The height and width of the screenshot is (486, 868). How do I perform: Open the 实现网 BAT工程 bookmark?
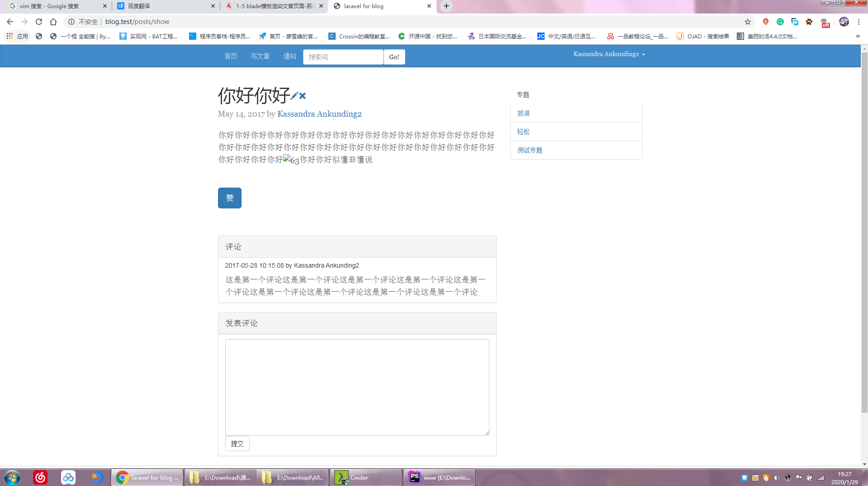pyautogui.click(x=148, y=36)
